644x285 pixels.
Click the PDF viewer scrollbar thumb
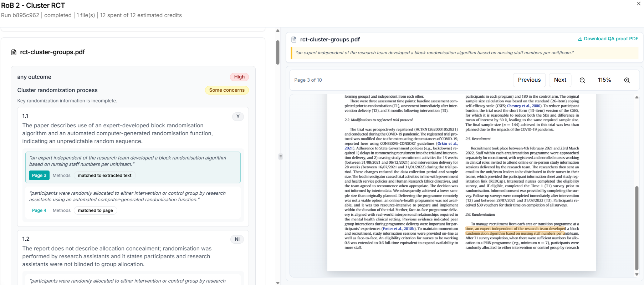(x=637, y=228)
